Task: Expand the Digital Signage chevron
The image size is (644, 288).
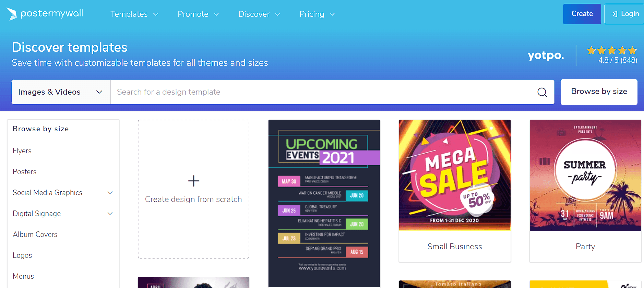Action: (x=110, y=214)
